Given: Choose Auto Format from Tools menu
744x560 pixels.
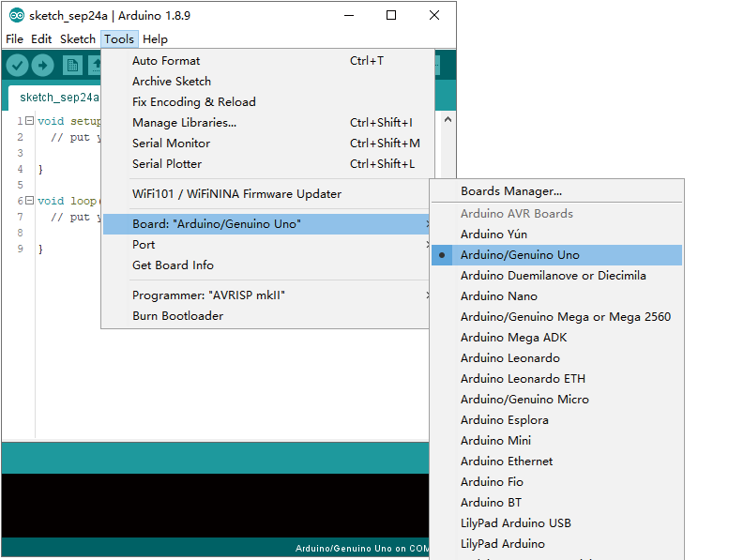Looking at the screenshot, I should 267,61.
